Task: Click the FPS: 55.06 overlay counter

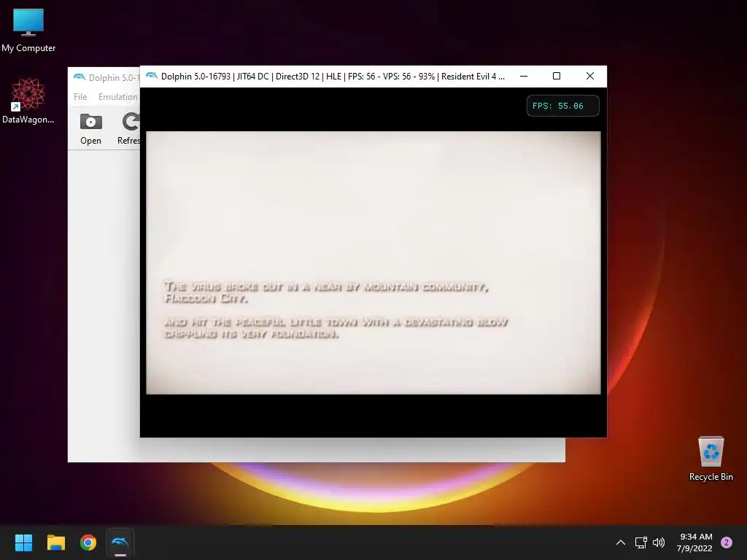Action: click(x=562, y=106)
